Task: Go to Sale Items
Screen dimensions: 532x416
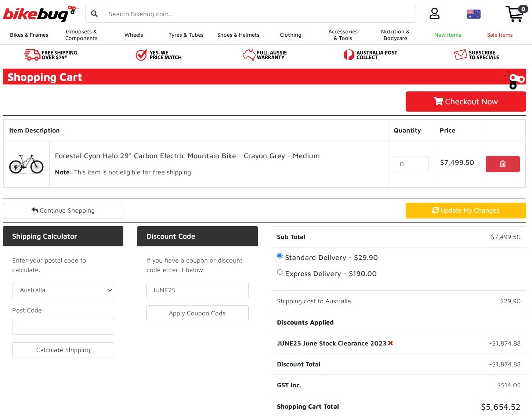Action: coord(500,35)
